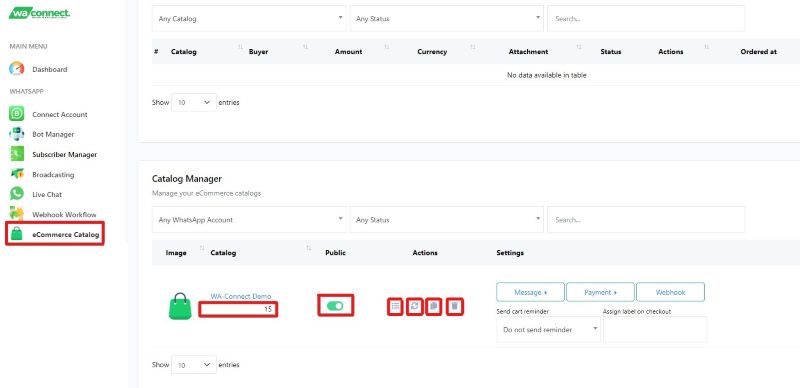Image resolution: width=800 pixels, height=388 pixels.
Task: Open the WA-Connect Demo catalog link
Action: tap(241, 296)
